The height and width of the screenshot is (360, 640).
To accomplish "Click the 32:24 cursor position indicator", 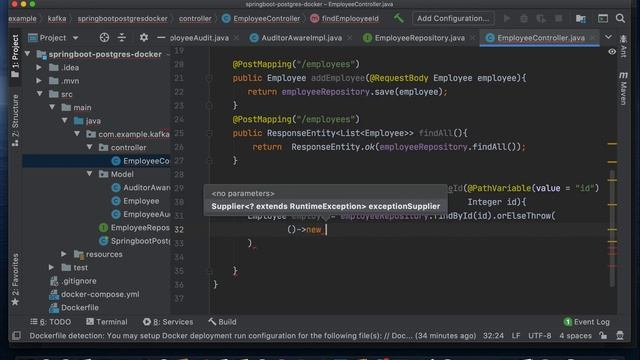I will pyautogui.click(x=493, y=336).
